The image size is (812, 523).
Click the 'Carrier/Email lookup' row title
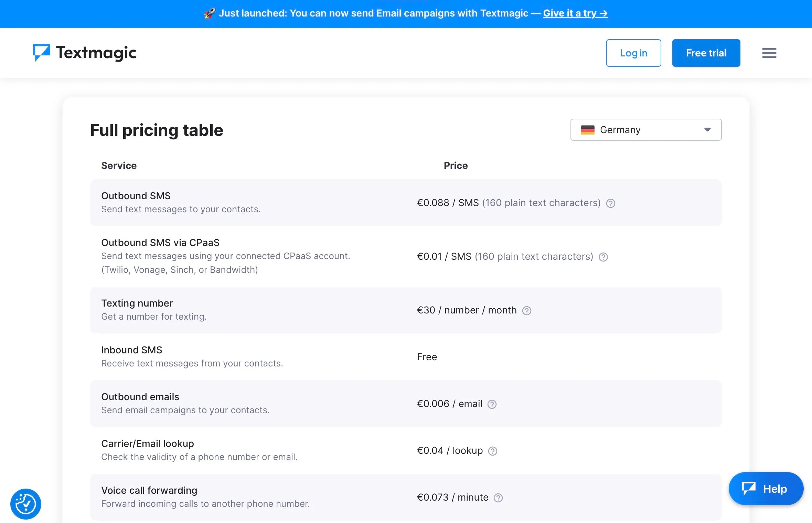[148, 444]
